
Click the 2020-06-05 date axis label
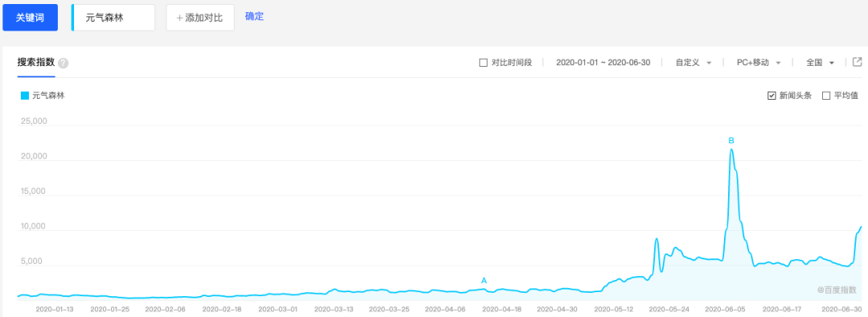722,309
